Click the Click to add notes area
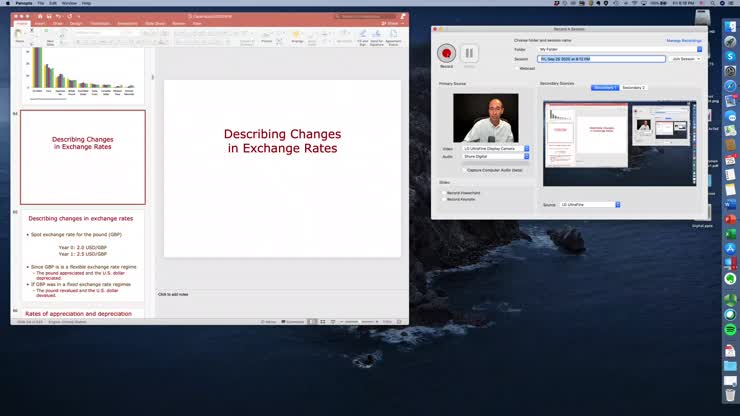 173,294
